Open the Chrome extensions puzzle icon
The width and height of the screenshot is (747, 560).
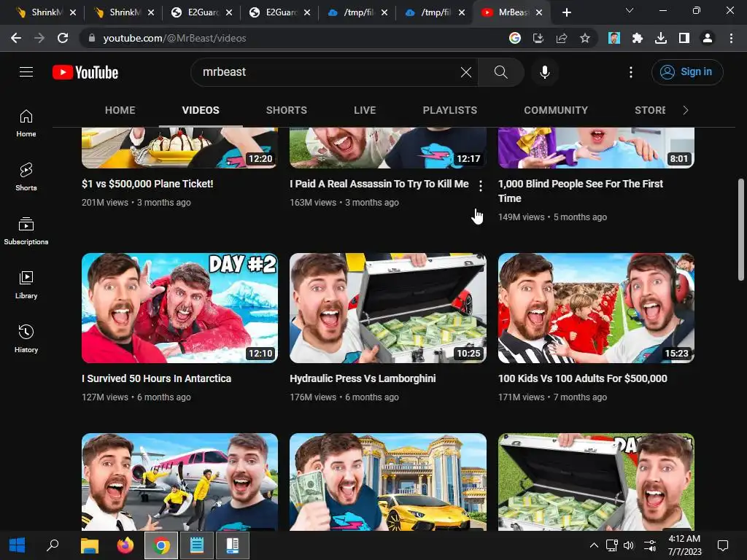click(x=637, y=38)
